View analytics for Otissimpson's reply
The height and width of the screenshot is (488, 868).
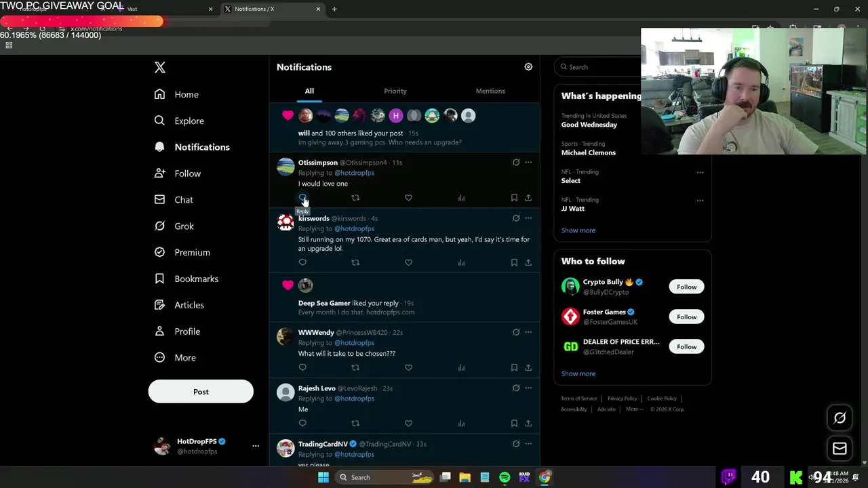461,198
